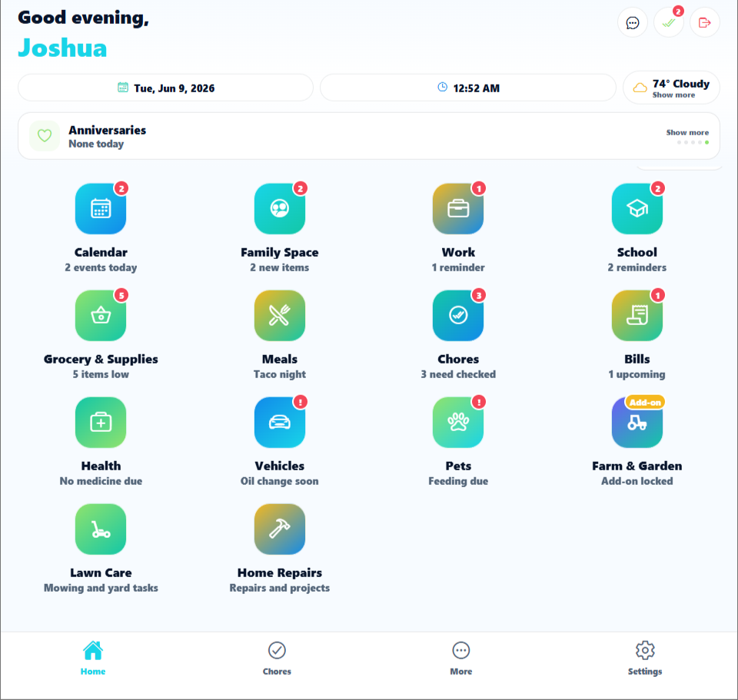Click the '2 reminders' text
Viewport: 738px width, 700px height.
[x=637, y=267]
